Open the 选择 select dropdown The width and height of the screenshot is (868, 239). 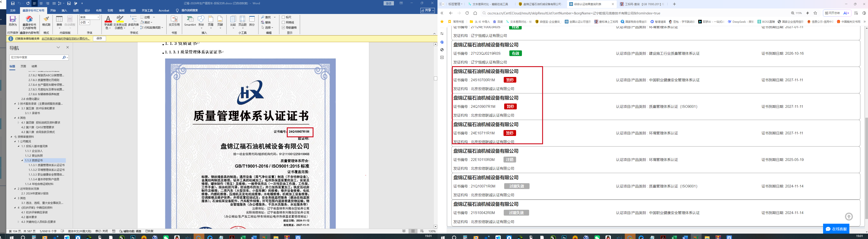[x=267, y=27]
